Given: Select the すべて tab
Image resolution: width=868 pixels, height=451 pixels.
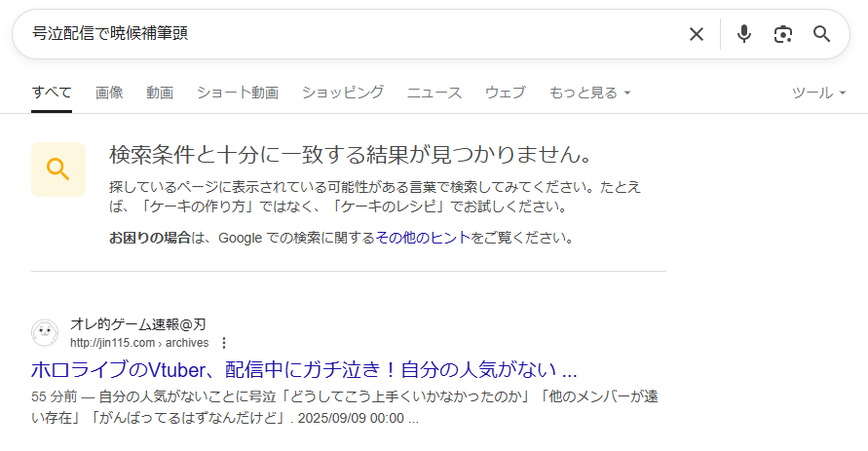Looking at the screenshot, I should tap(52, 93).
